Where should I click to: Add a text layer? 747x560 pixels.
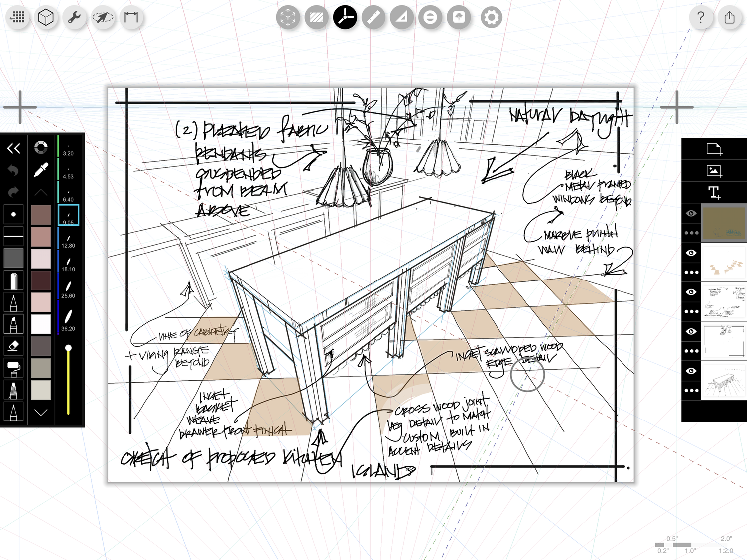[714, 192]
